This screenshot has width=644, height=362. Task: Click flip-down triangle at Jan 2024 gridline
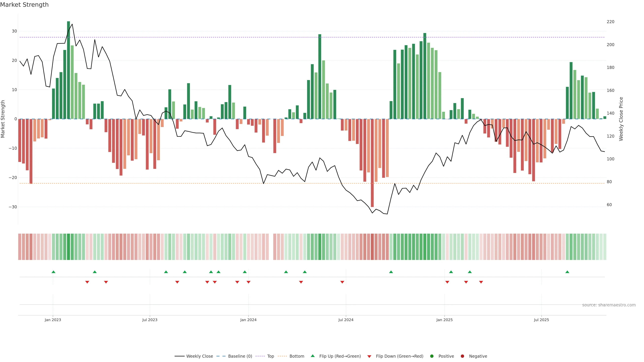coord(249,282)
